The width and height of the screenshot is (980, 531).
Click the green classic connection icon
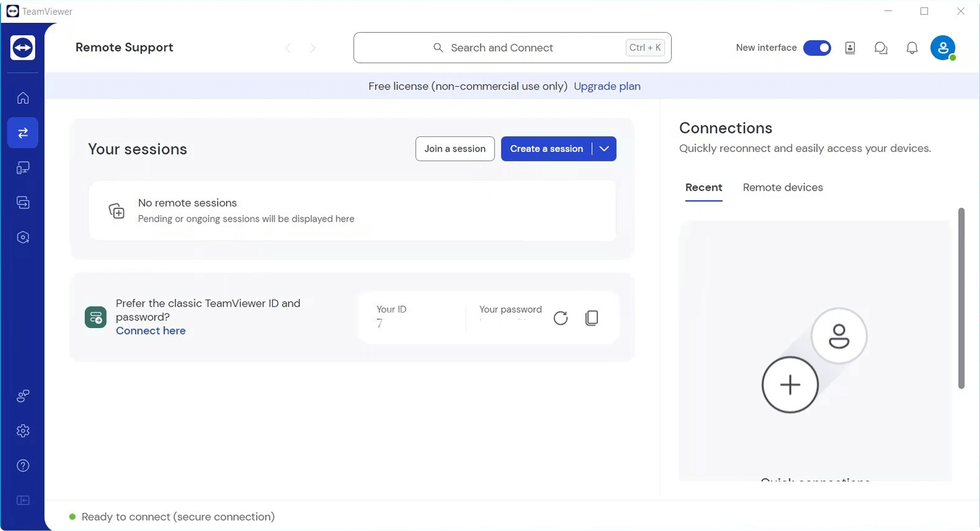96,317
